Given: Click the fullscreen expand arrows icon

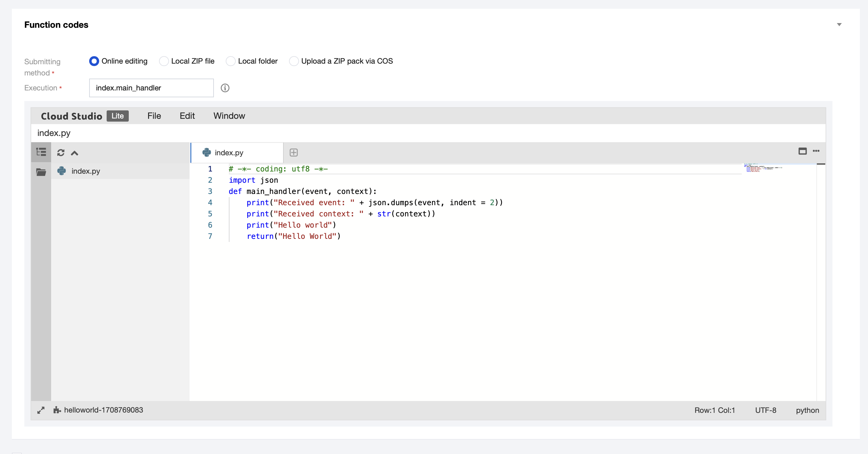Looking at the screenshot, I should click(x=41, y=410).
